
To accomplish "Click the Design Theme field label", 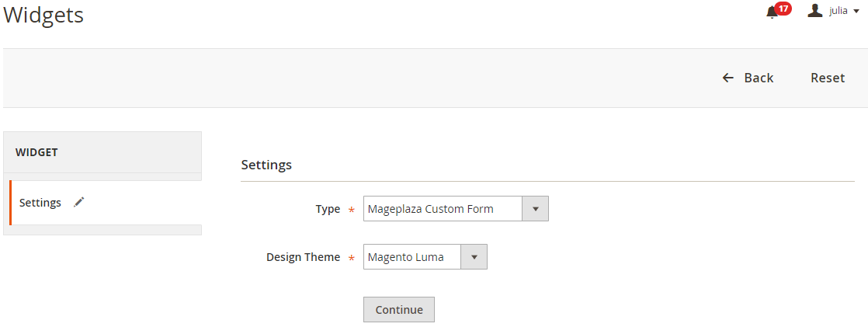I will point(304,257).
